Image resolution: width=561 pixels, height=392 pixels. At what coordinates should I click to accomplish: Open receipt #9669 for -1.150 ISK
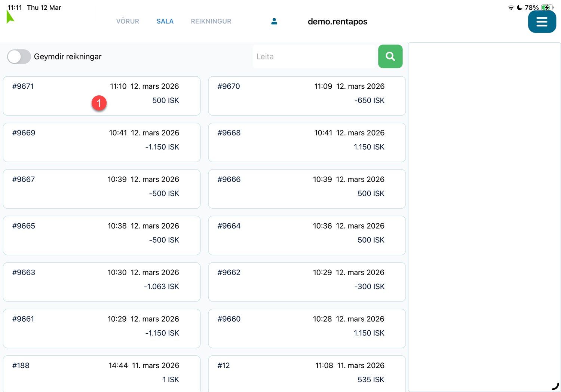click(102, 142)
